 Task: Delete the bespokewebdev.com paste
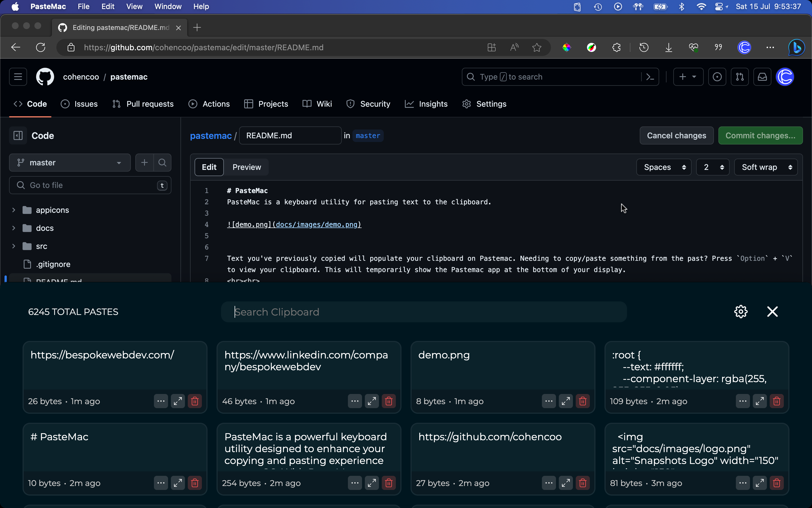[195, 401]
